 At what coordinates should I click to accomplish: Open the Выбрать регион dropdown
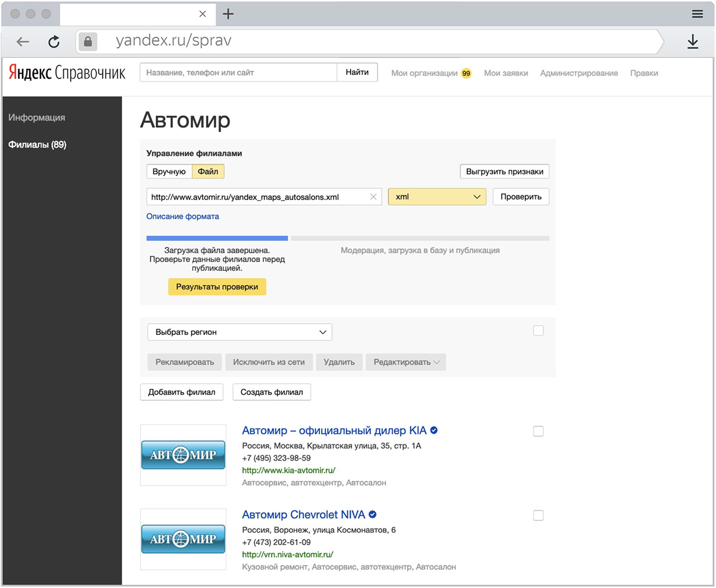pyautogui.click(x=240, y=332)
